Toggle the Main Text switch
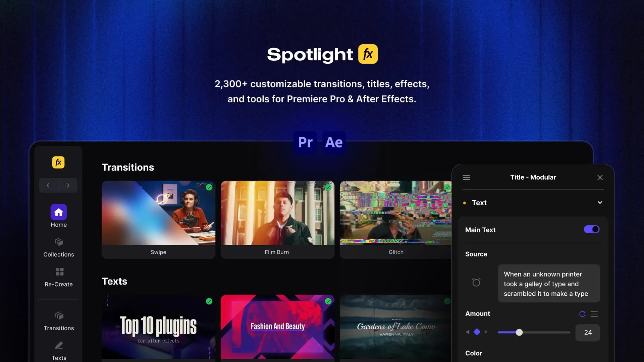The width and height of the screenshot is (644, 362). click(591, 229)
